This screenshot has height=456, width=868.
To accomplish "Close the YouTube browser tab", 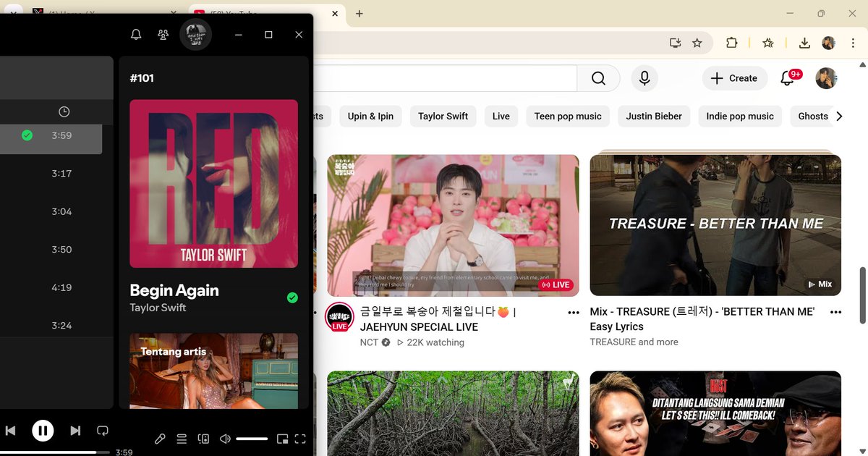I will point(334,14).
